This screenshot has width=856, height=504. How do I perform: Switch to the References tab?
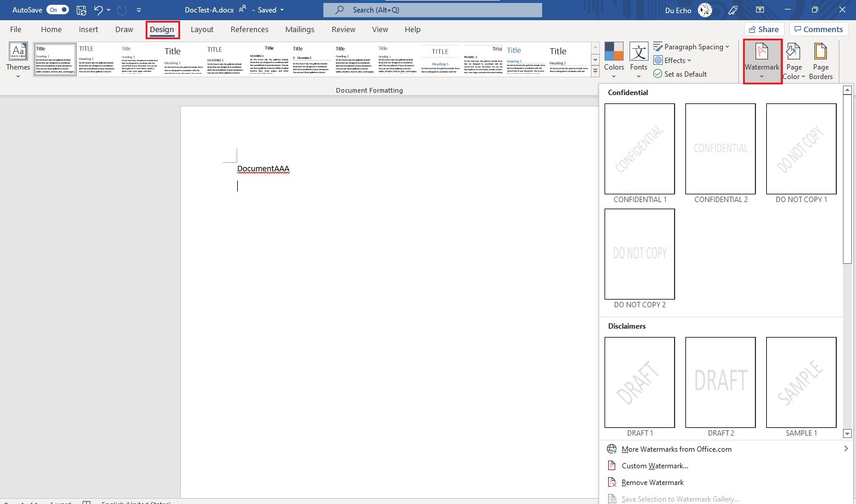pyautogui.click(x=249, y=29)
